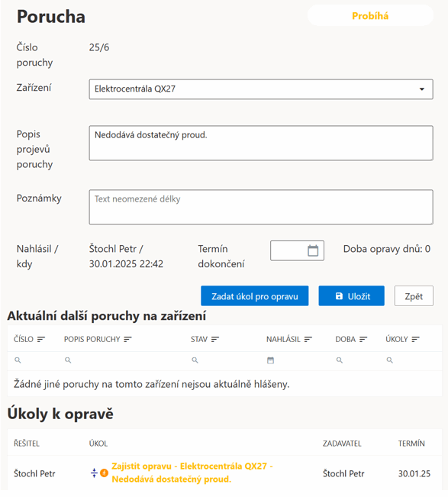Viewport: 448px width, 497px height.
Task: Click the Probíhá status selector
Action: [x=370, y=15]
